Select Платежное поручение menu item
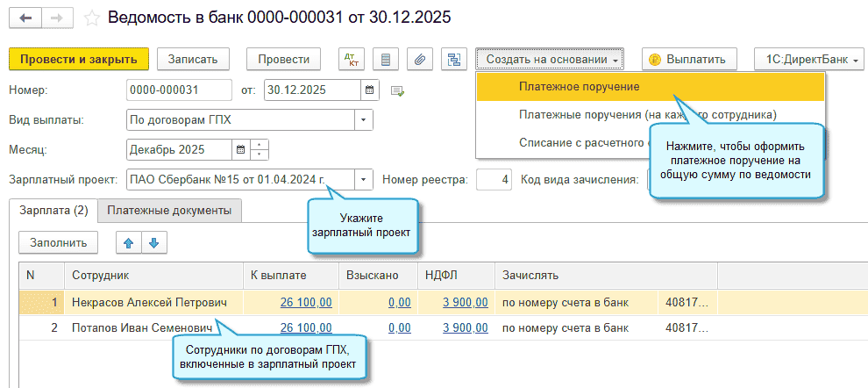The image size is (868, 388). point(579,87)
